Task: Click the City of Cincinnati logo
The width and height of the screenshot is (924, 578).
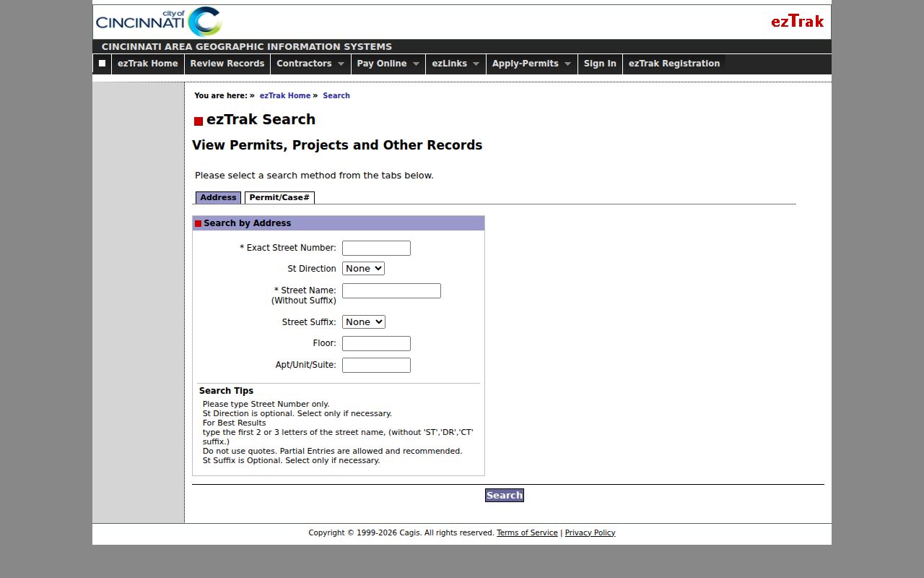Action: click(x=159, y=22)
